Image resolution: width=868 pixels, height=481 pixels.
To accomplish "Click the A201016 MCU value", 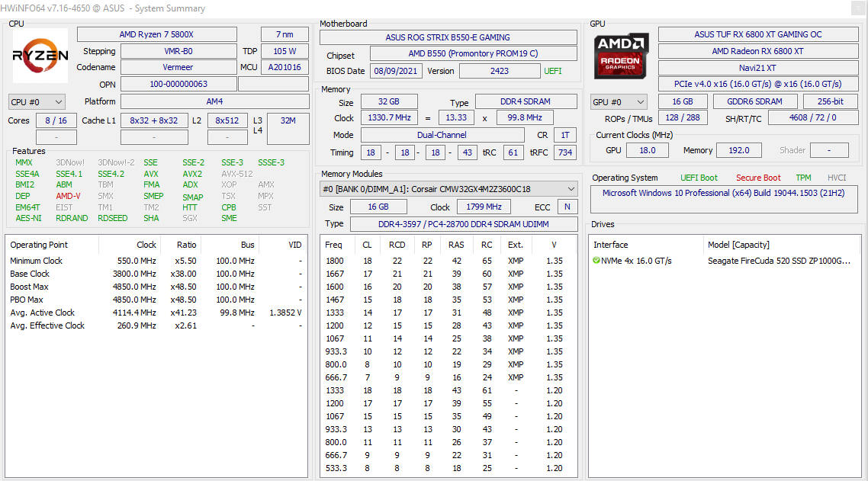I will click(285, 67).
